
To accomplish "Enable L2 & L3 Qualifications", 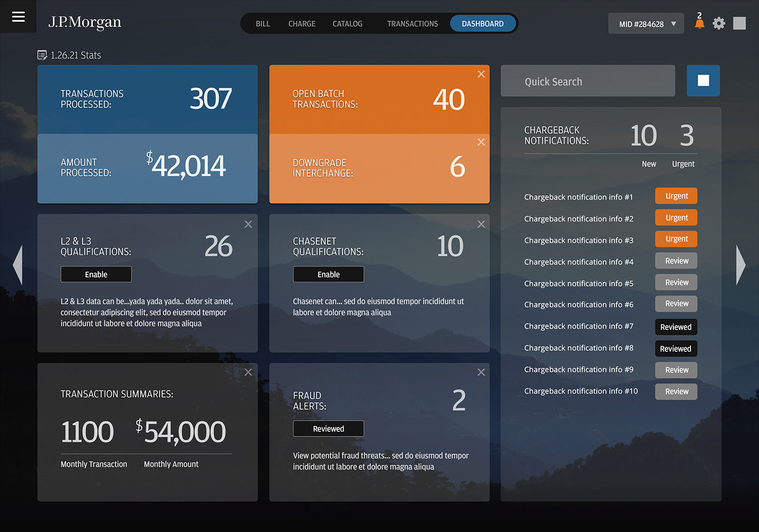I will [x=96, y=274].
